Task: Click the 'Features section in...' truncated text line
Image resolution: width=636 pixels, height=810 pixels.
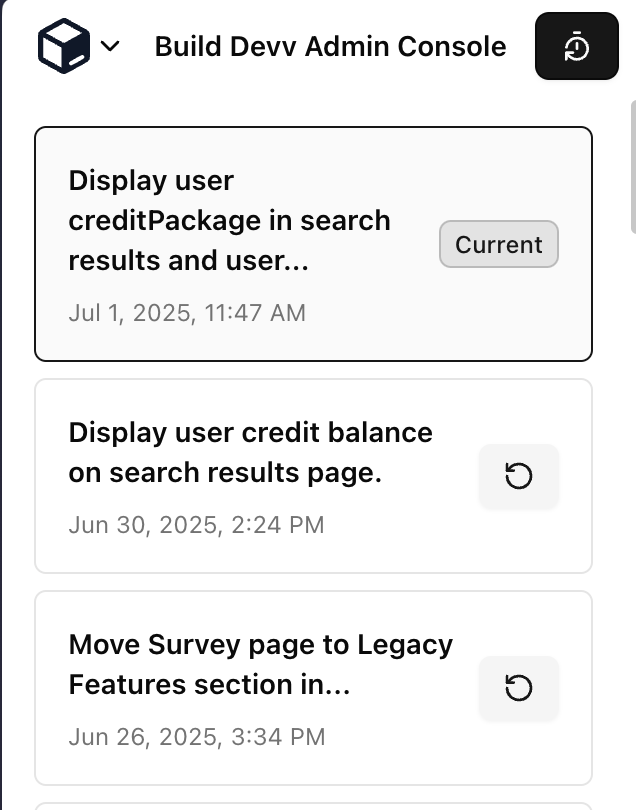Action: (x=209, y=685)
